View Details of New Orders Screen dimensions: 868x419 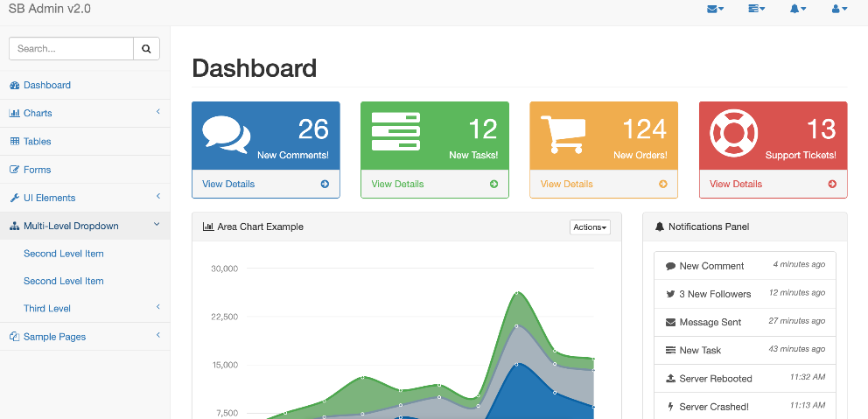pyautogui.click(x=604, y=184)
